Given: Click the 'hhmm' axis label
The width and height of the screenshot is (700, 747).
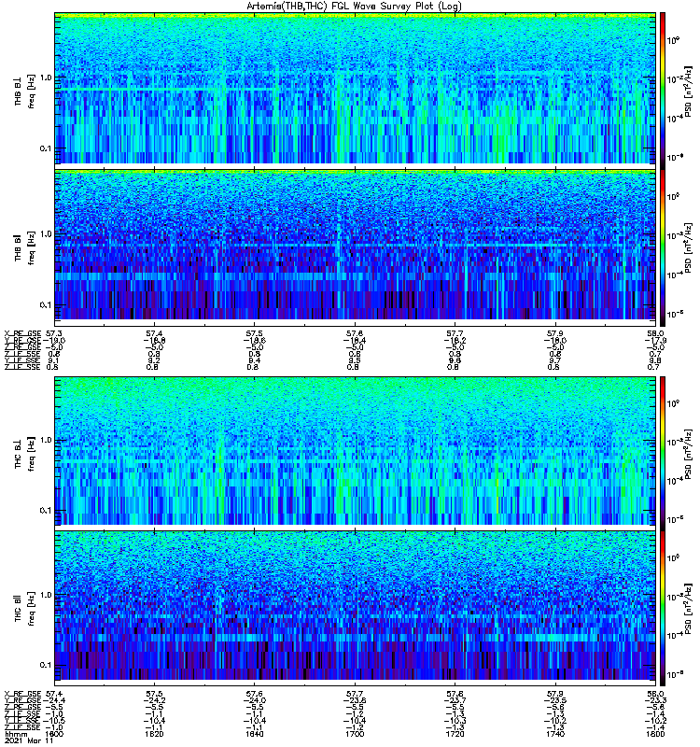Looking at the screenshot, I should click(x=16, y=734).
